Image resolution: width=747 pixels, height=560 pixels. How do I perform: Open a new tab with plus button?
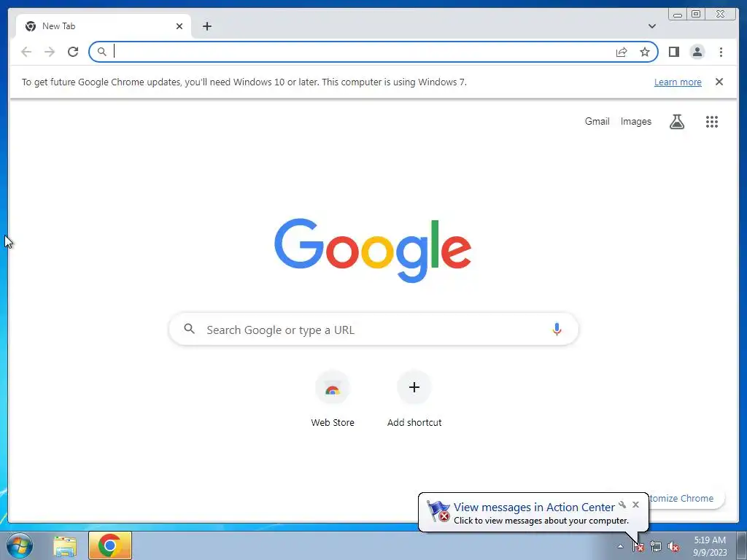coord(206,26)
